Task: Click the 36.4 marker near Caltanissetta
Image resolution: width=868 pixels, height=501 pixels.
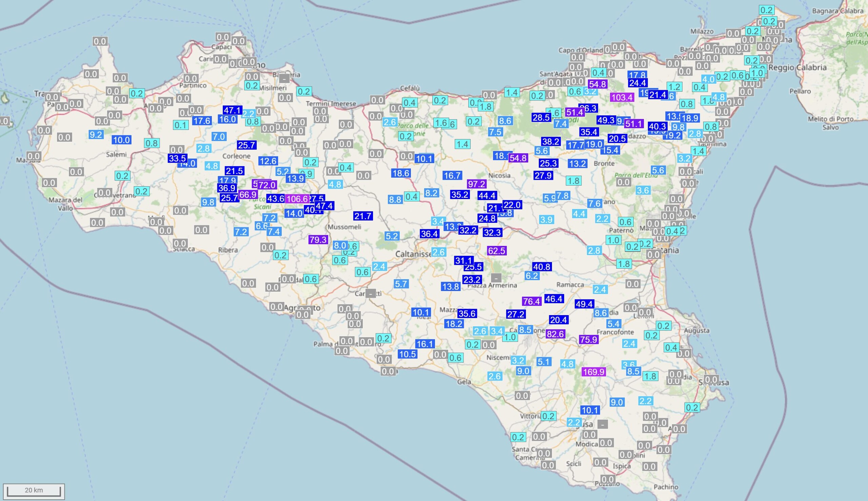Action: click(429, 234)
